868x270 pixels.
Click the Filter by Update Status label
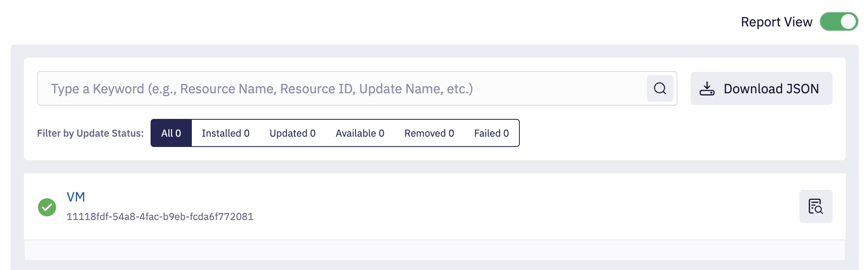[90, 133]
